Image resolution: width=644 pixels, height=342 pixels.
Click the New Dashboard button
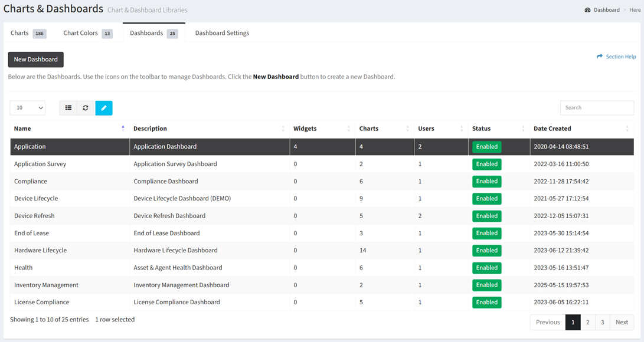pyautogui.click(x=36, y=60)
